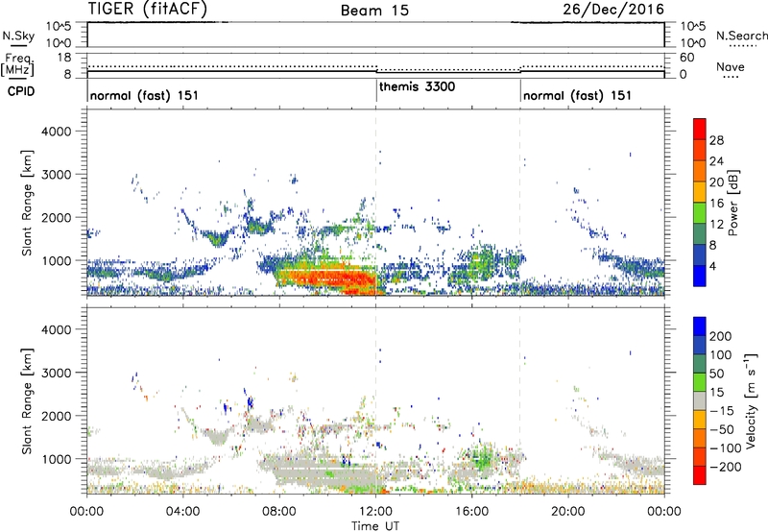Click the '28' value on the Power scale

pos(716,140)
